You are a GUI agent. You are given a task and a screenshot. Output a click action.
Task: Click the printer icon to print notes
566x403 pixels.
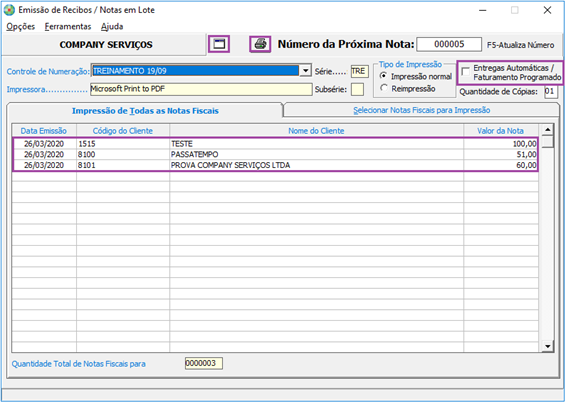click(260, 44)
